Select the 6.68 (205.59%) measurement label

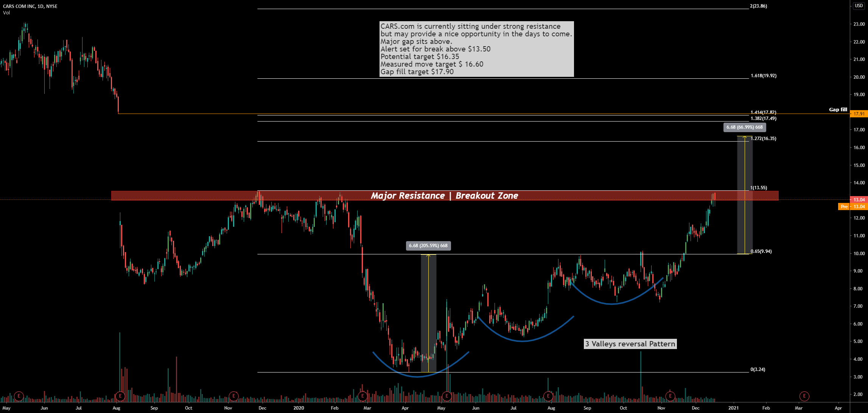pos(428,246)
